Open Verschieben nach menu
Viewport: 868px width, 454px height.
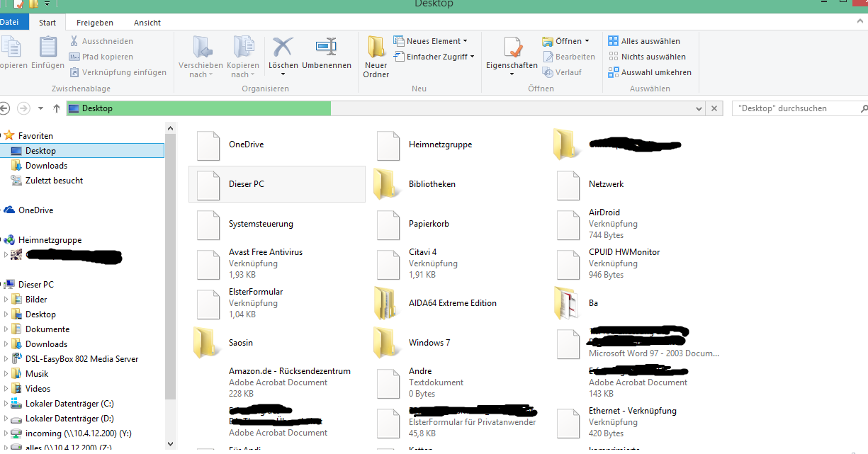click(x=201, y=57)
